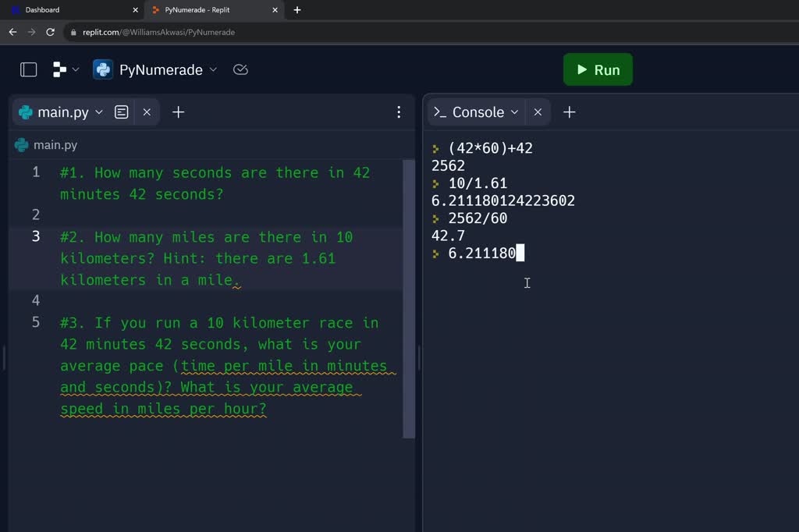The width and height of the screenshot is (799, 532).
Task: Switch to the Dashboard browser tab
Action: 42,10
